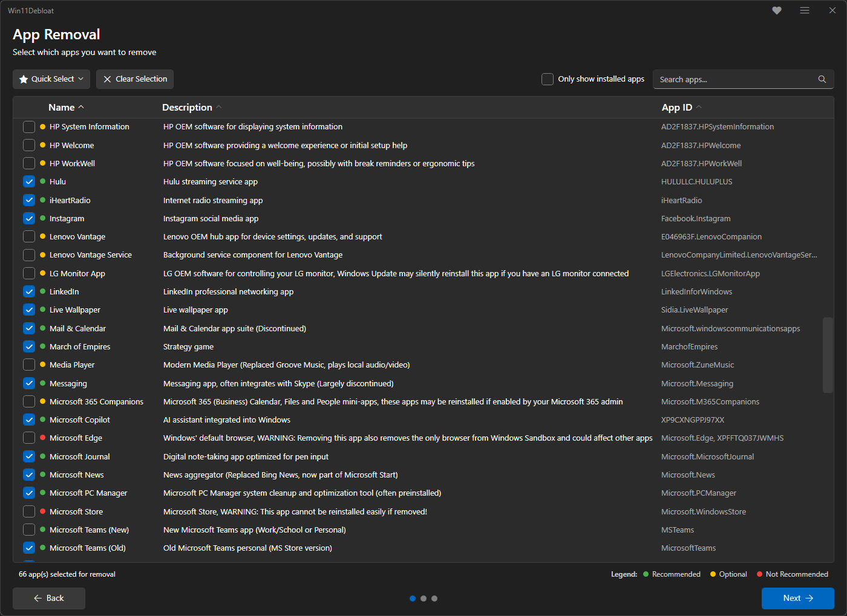The height and width of the screenshot is (616, 847).
Task: Click the heart icon in title bar
Action: 777,10
